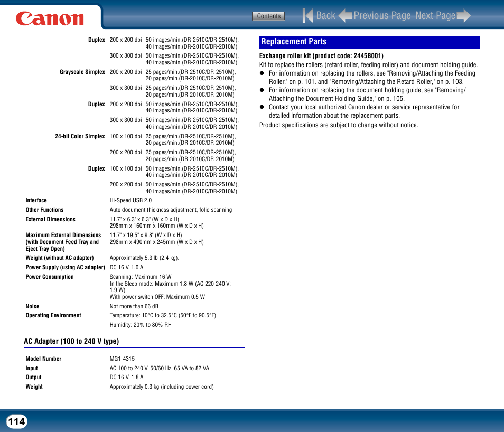Click the Previous Page left arrow icon
This screenshot has height=432, width=504.
click(346, 15)
